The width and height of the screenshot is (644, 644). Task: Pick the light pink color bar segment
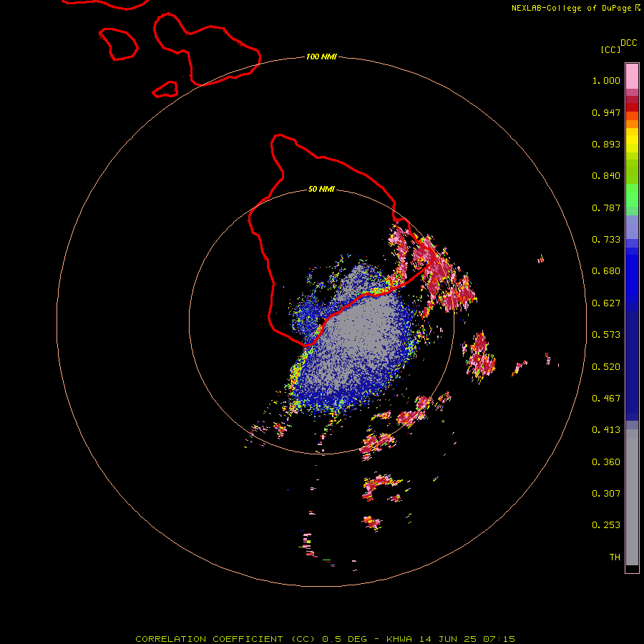(x=632, y=77)
